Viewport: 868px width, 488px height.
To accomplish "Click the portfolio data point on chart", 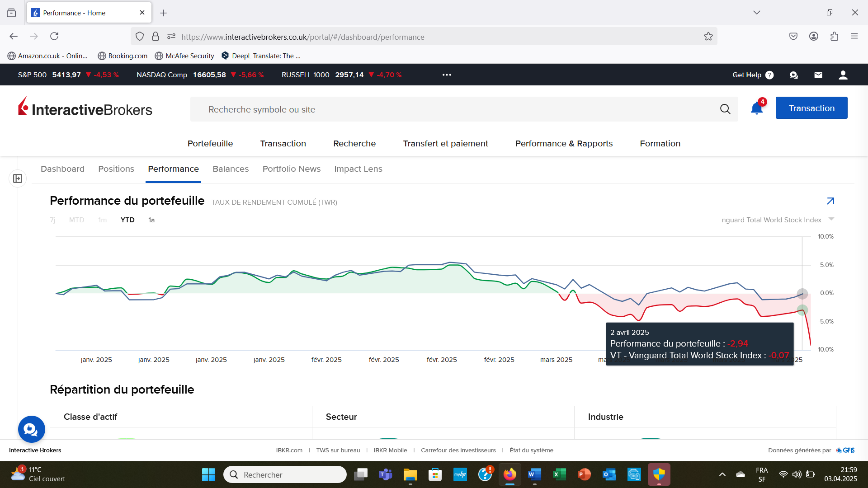I will [802, 310].
